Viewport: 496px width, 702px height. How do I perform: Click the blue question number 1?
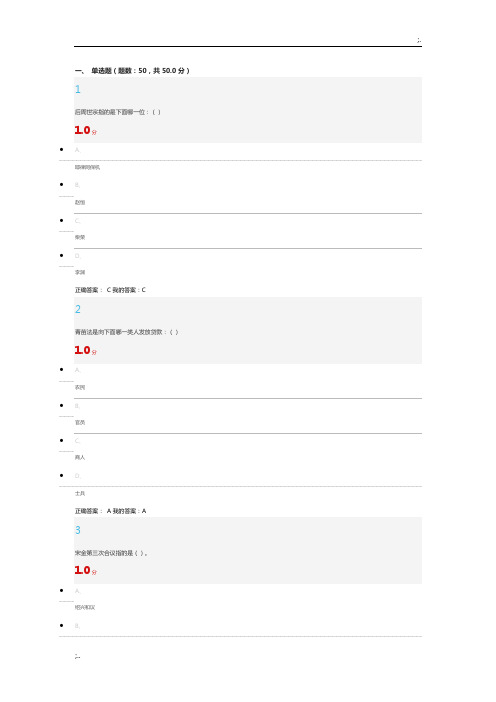point(78,90)
